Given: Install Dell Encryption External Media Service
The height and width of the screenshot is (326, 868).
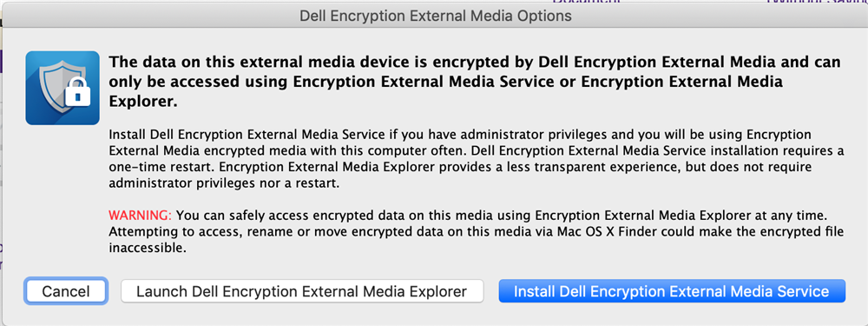Looking at the screenshot, I should [x=672, y=291].
